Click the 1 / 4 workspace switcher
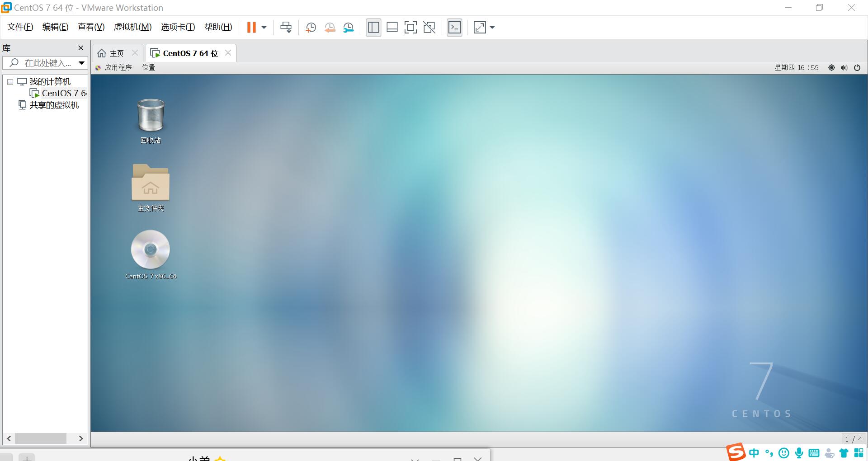 tap(854, 439)
